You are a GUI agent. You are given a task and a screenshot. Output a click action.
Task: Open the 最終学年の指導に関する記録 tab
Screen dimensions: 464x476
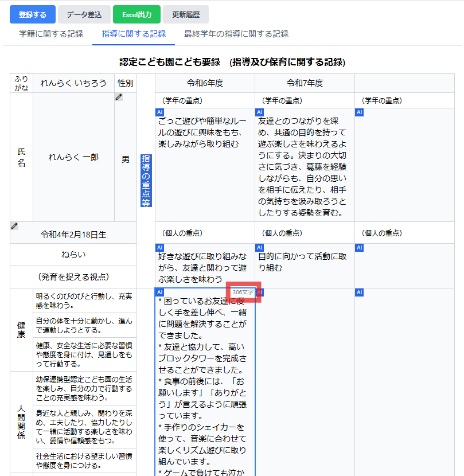pyautogui.click(x=236, y=34)
